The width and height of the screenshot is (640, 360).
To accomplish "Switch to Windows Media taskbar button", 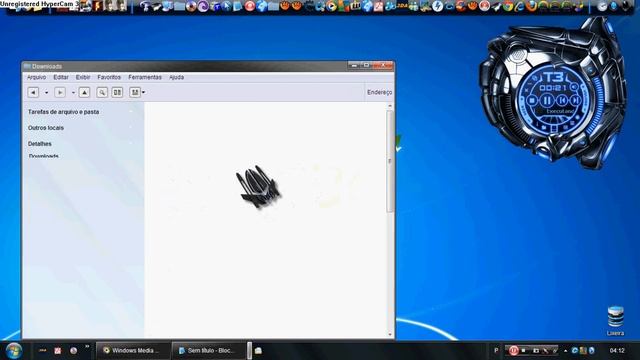I will [x=133, y=351].
